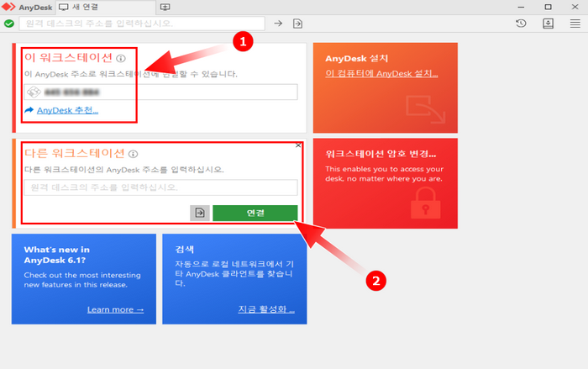This screenshot has width=588, height=369.
Task: Click top bar file transfer icon
Action: [x=297, y=24]
